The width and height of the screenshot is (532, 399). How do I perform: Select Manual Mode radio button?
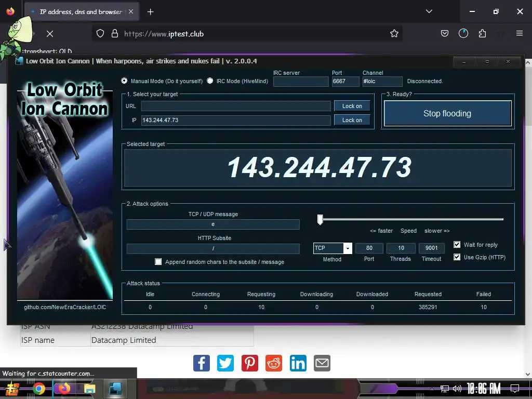pyautogui.click(x=124, y=81)
